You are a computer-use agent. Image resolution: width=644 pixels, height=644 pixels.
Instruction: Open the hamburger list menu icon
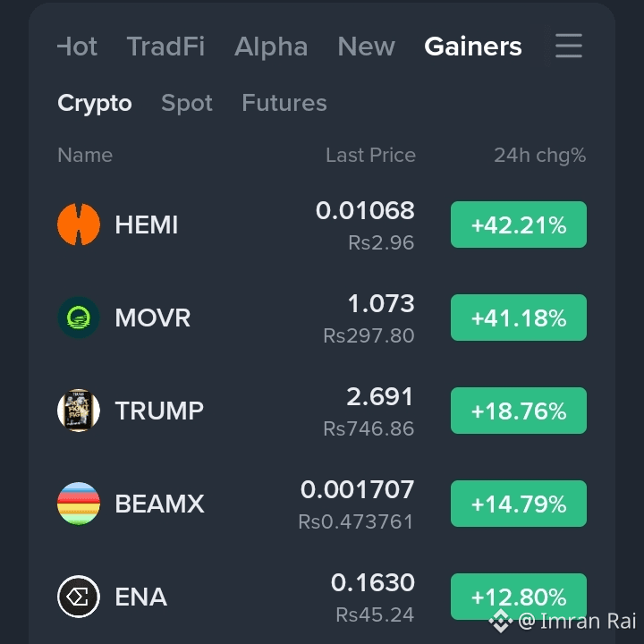[569, 46]
